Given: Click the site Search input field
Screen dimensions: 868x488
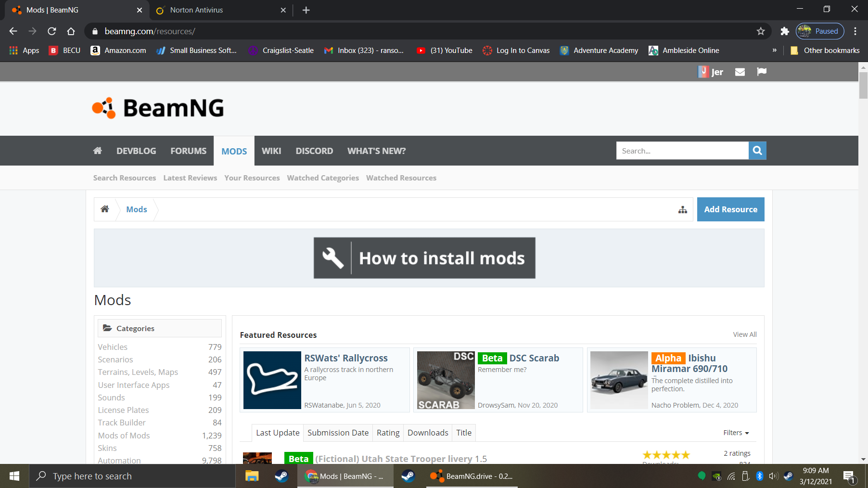Looking at the screenshot, I should click(682, 151).
